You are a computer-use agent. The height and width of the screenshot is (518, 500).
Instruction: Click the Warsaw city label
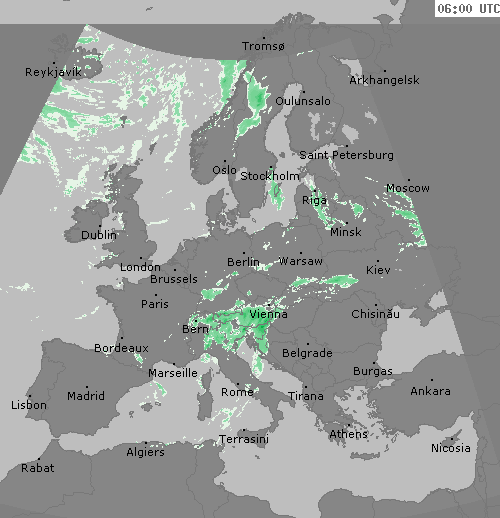pos(300,261)
